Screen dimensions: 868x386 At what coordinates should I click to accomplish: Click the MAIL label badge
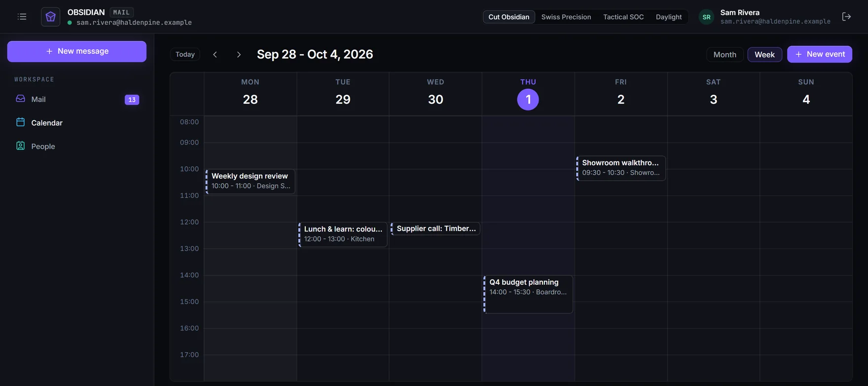[121, 12]
